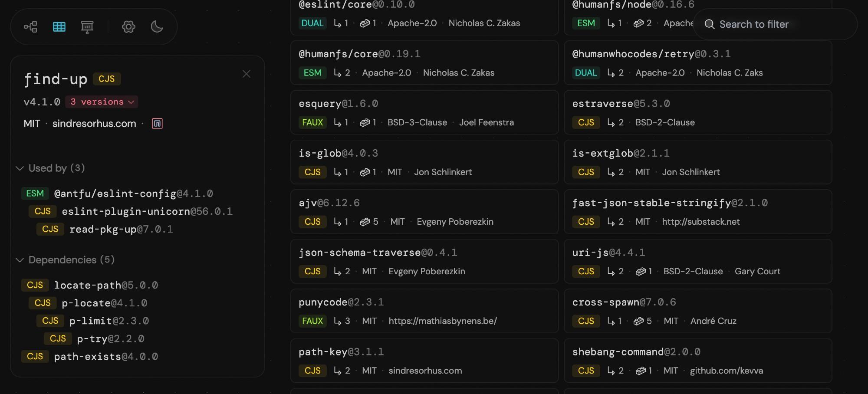The height and width of the screenshot is (394, 868).
Task: Open the is-glob@4.0.3 package card
Action: point(424,162)
